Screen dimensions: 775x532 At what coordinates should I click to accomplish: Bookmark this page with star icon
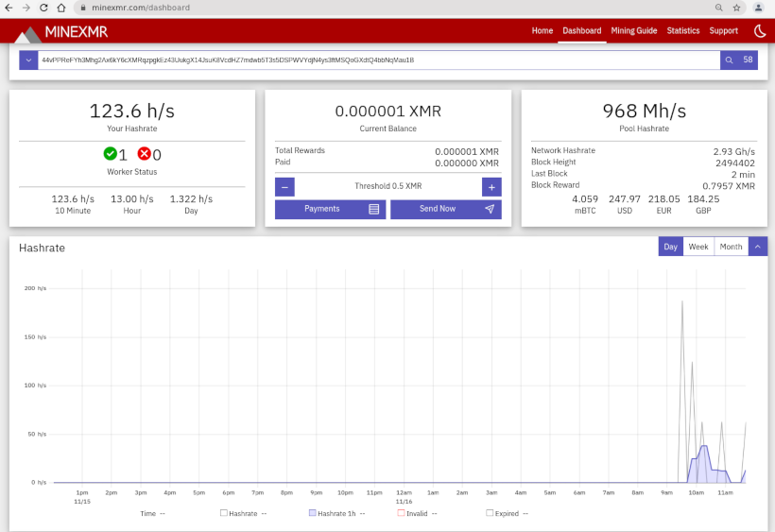click(x=736, y=8)
